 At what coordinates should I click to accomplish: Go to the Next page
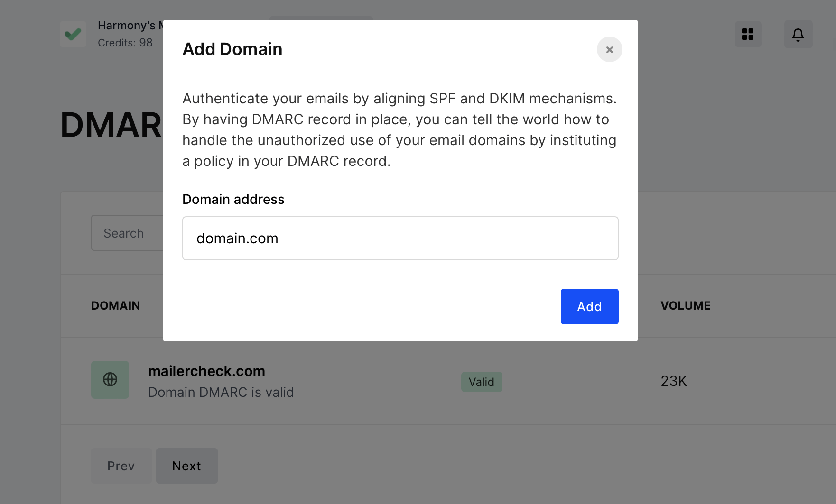click(186, 466)
